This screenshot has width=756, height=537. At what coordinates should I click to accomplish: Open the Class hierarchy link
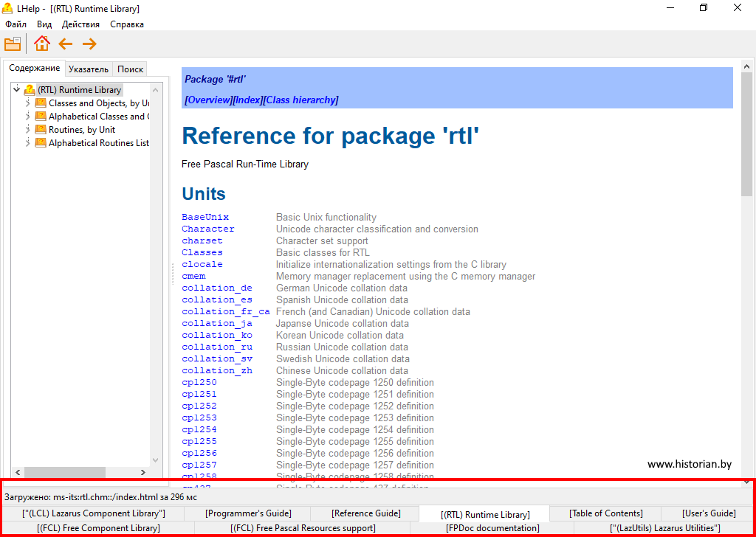pos(300,100)
